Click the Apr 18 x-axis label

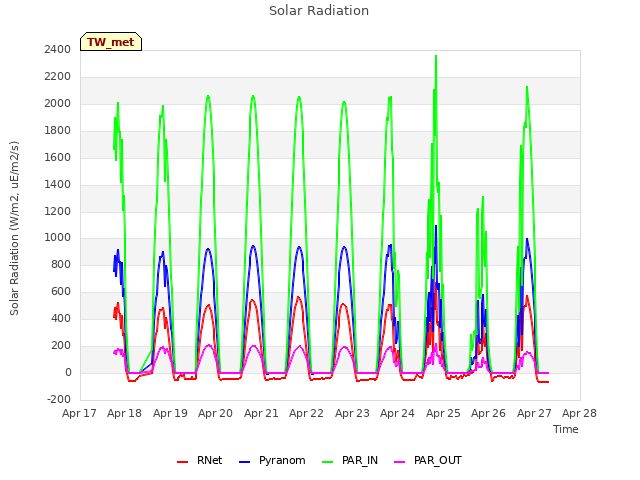pos(124,413)
